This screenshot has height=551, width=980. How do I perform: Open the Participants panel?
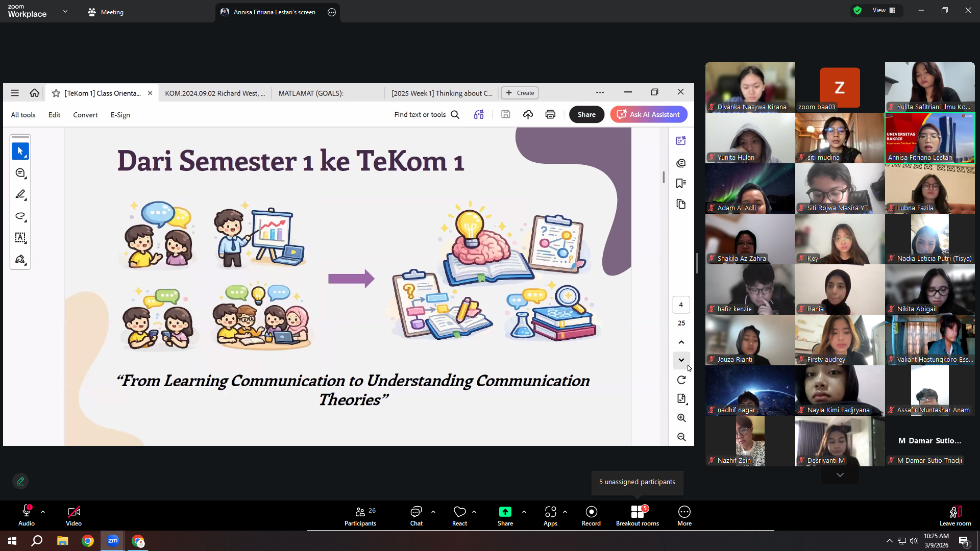(360, 516)
